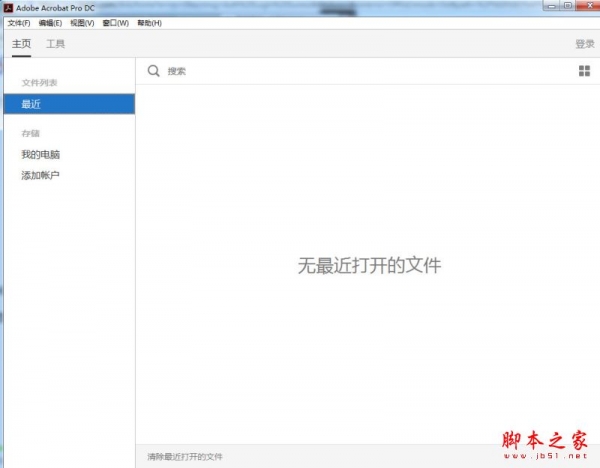Open the 帮助(H) menu
The image size is (600, 468).
(150, 23)
